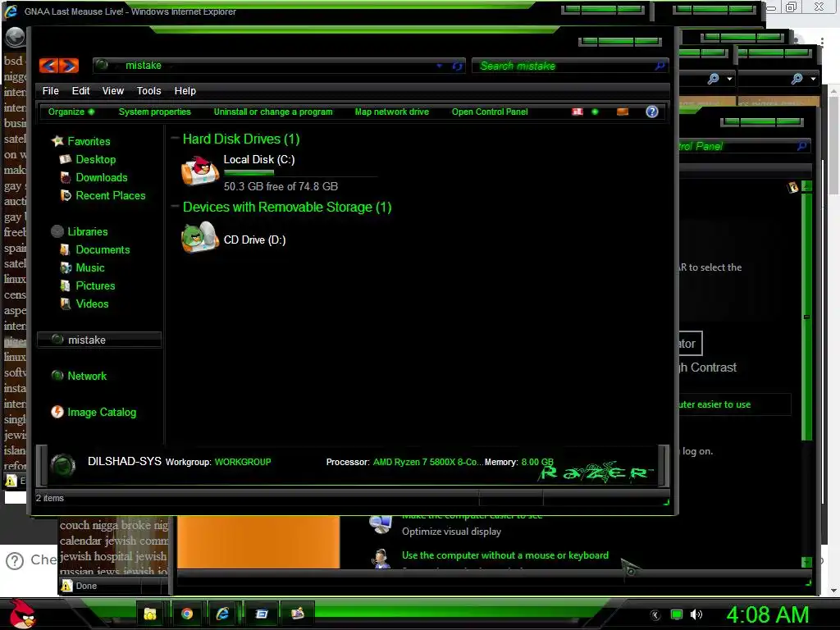Collapse Devices with Removable Storage group

coord(175,206)
